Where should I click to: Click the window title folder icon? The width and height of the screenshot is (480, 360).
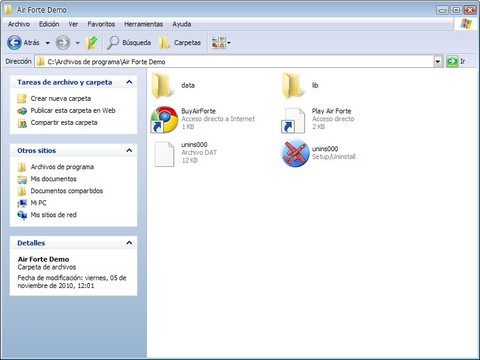point(8,10)
